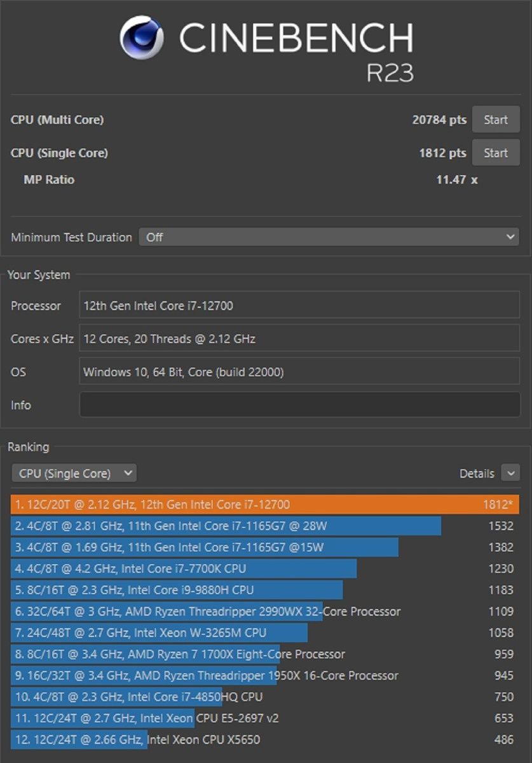The height and width of the screenshot is (763, 532).
Task: Click the Info text field
Action: coord(299,405)
